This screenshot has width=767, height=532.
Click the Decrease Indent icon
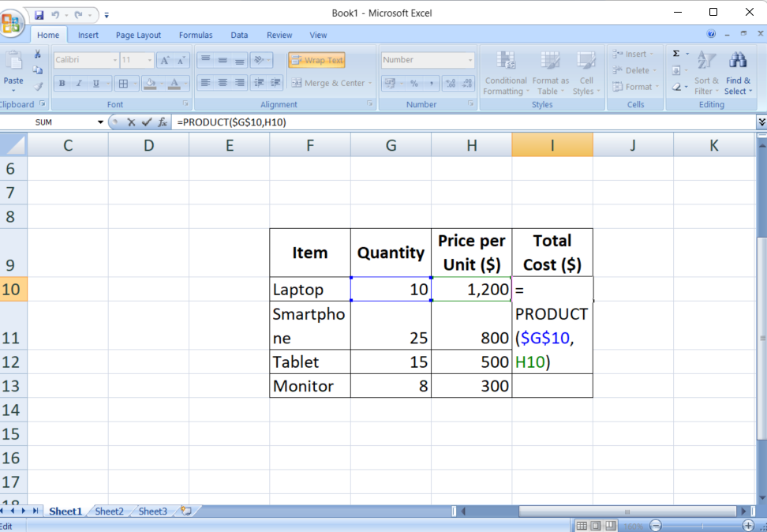point(259,83)
